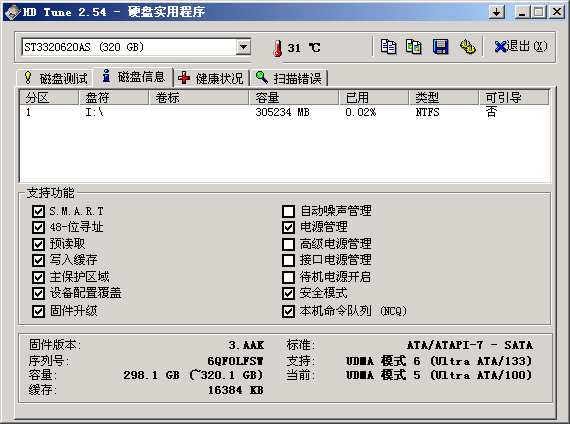Viewport: 570px width, 424px height.
Task: Click the copy text to clipboard icon
Action: click(388, 47)
